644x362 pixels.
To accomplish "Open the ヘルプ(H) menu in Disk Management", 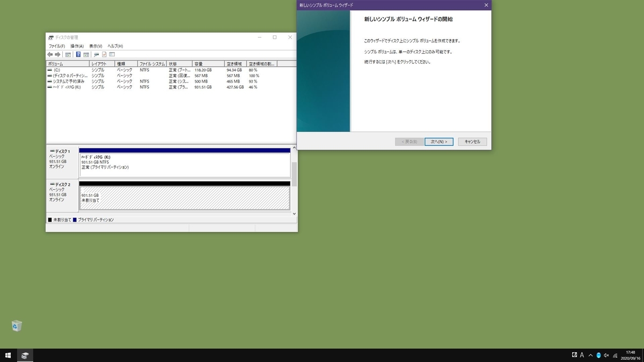I will click(115, 46).
